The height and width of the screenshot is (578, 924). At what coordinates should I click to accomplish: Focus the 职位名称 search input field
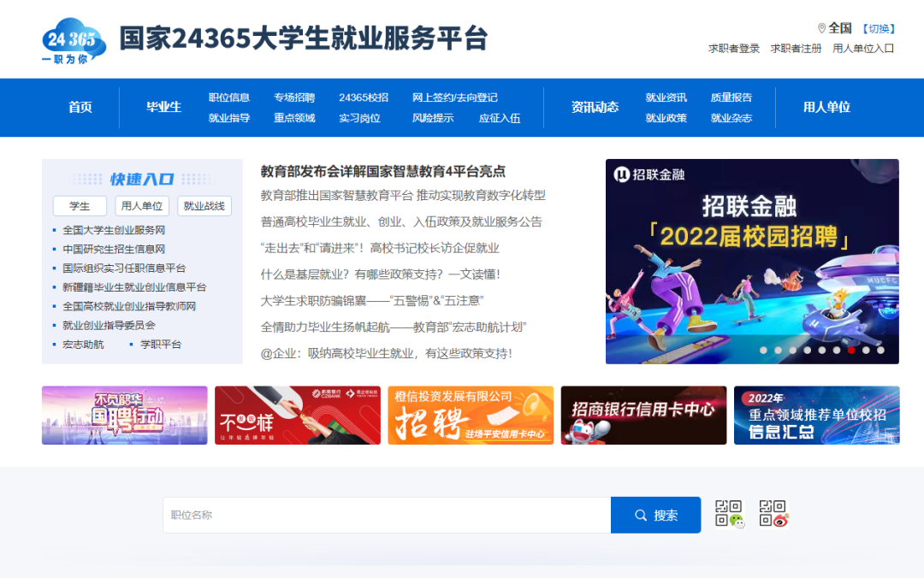386,515
